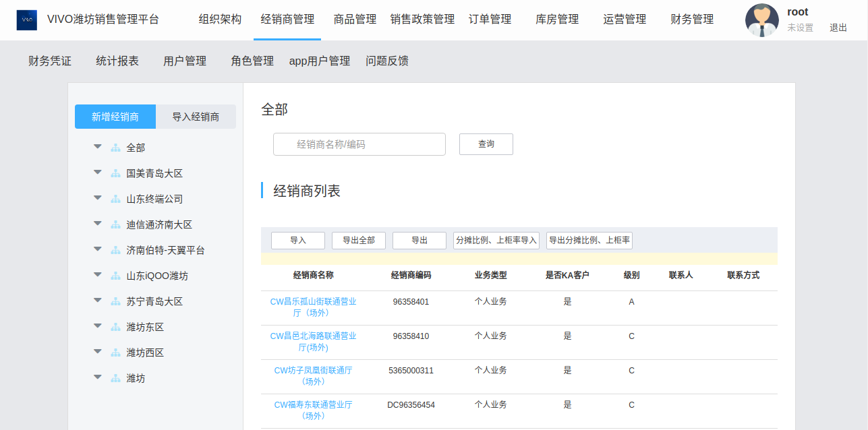Open dealer CW昌邑北海路联通营业厅 link
This screenshot has height=430, width=868.
coord(314,342)
